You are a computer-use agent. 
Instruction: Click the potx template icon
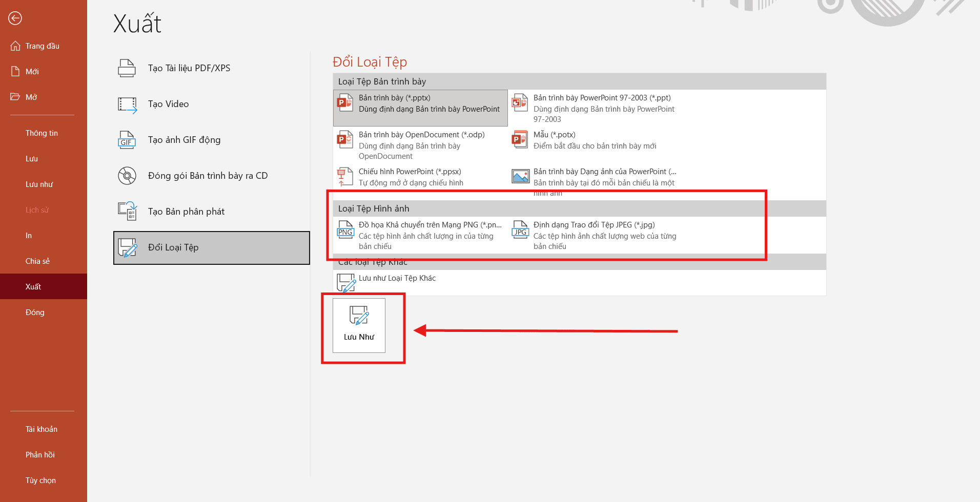520,140
